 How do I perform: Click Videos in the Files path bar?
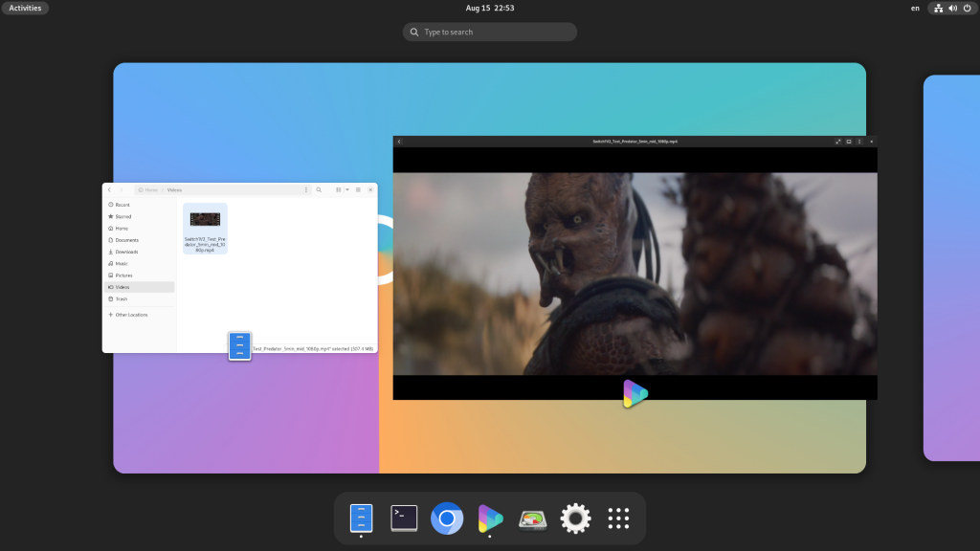pos(174,190)
